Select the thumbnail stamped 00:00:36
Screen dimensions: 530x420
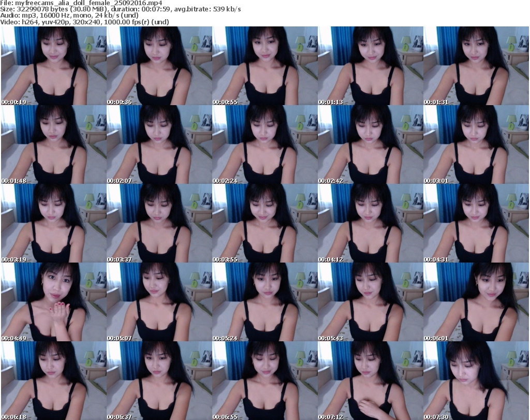(159, 66)
